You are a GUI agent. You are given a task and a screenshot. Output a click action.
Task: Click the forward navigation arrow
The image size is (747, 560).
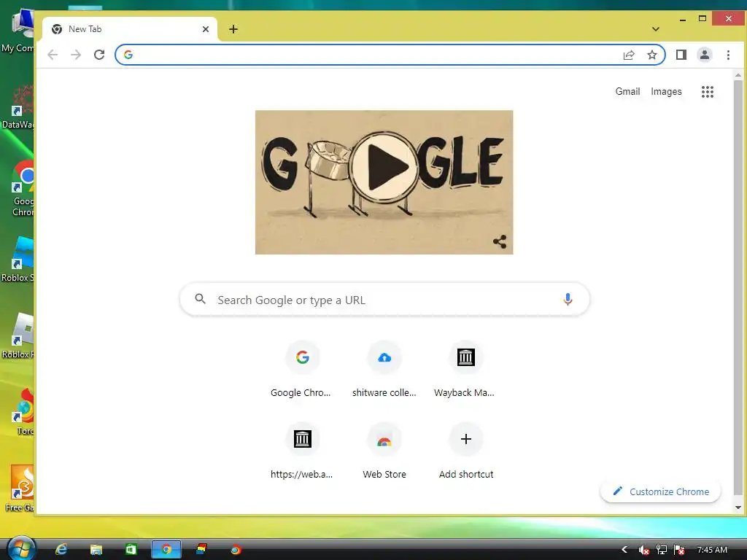(76, 55)
